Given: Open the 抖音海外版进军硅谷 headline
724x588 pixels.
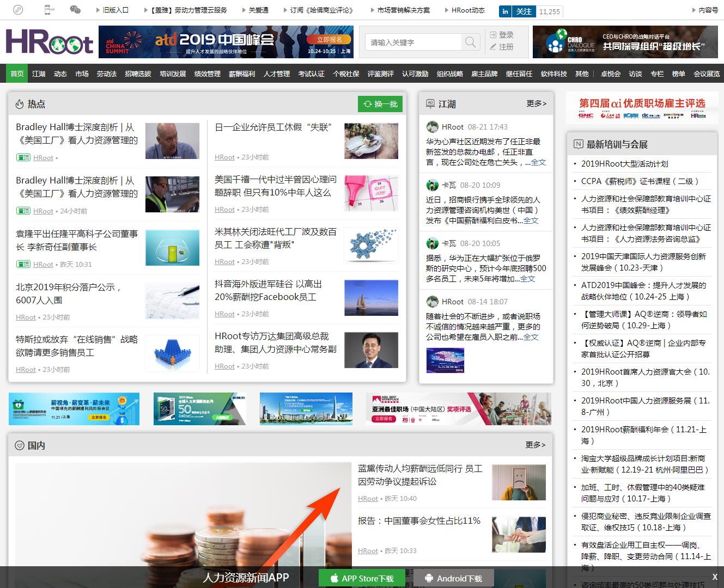Looking at the screenshot, I should click(268, 290).
